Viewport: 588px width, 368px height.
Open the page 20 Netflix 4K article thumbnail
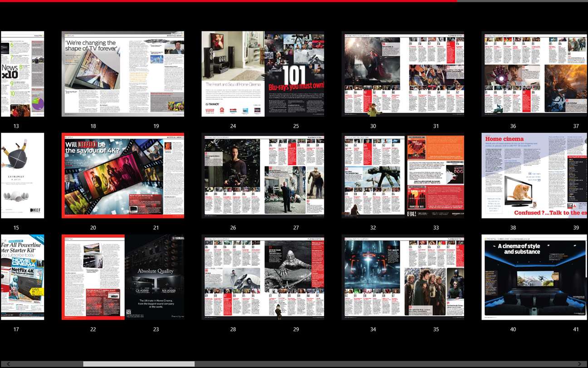(x=92, y=175)
